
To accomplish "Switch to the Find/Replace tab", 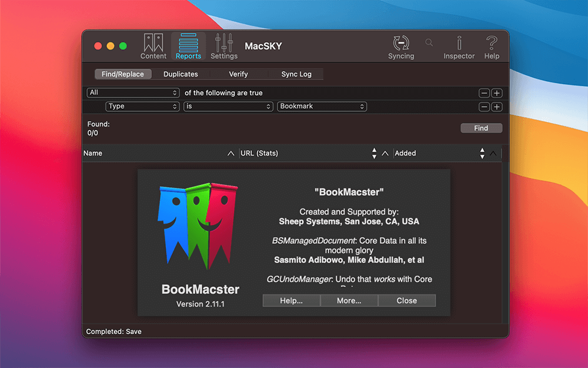I will point(123,74).
